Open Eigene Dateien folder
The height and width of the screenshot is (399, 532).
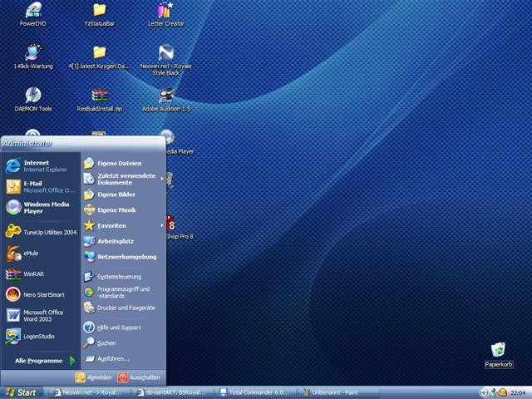click(124, 163)
